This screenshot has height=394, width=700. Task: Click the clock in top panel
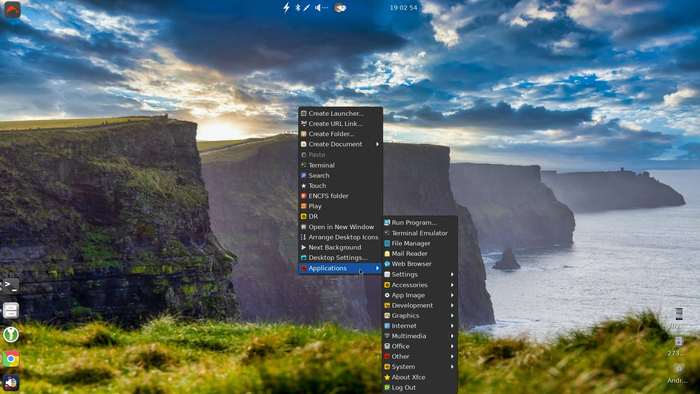click(404, 8)
